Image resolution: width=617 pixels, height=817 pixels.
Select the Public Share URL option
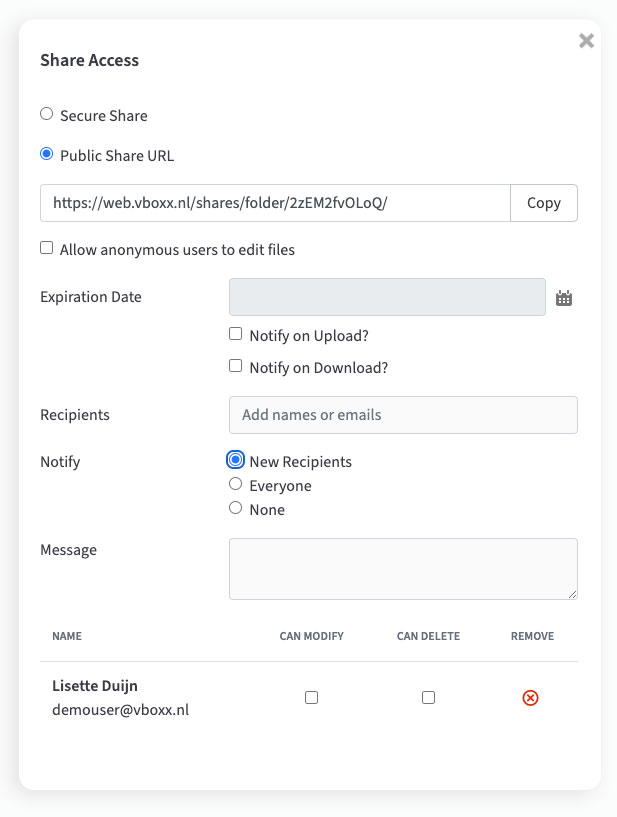point(46,153)
